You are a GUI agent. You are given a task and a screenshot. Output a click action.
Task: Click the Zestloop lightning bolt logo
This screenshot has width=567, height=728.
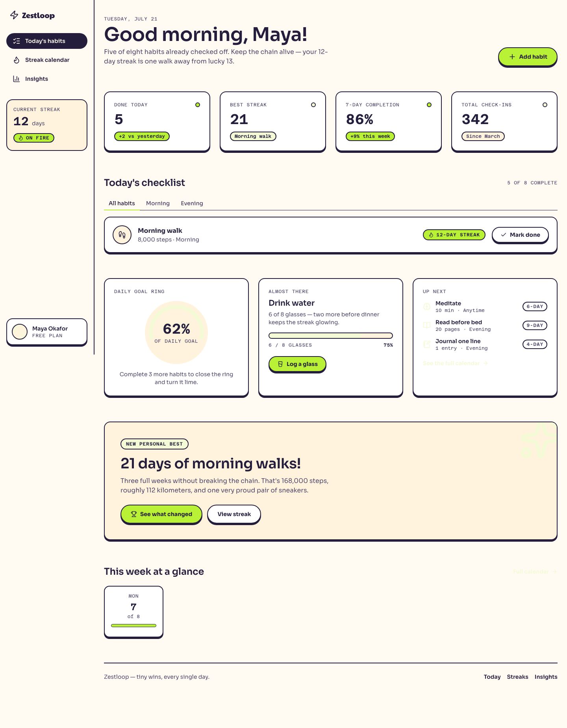pos(14,15)
